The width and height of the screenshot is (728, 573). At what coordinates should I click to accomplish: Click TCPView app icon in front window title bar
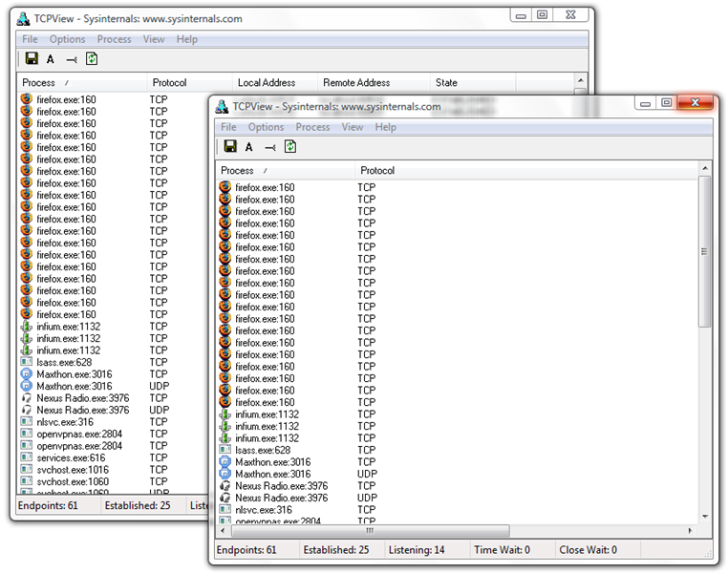coord(222,107)
